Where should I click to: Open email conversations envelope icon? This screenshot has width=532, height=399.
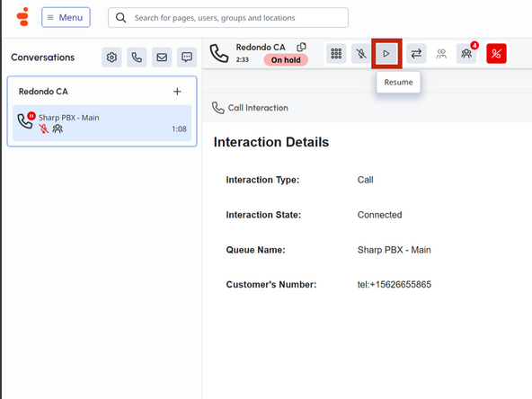(162, 57)
